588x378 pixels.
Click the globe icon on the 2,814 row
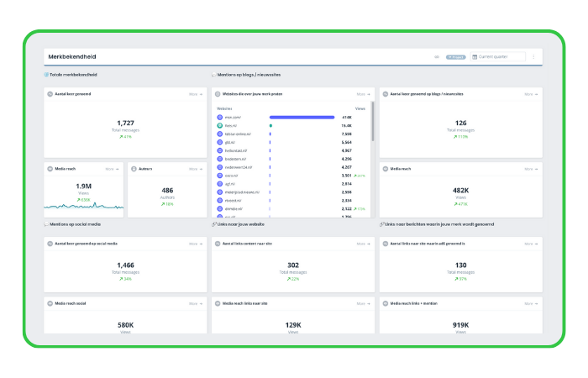click(x=220, y=184)
